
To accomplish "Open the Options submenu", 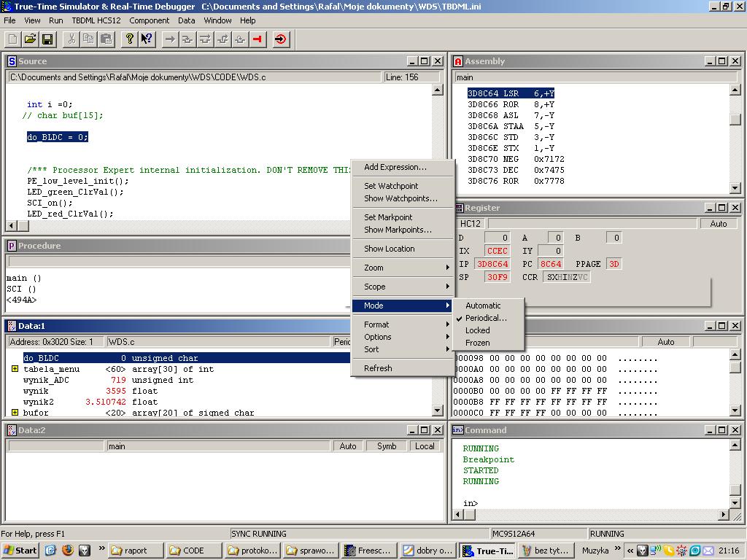I will [x=403, y=337].
